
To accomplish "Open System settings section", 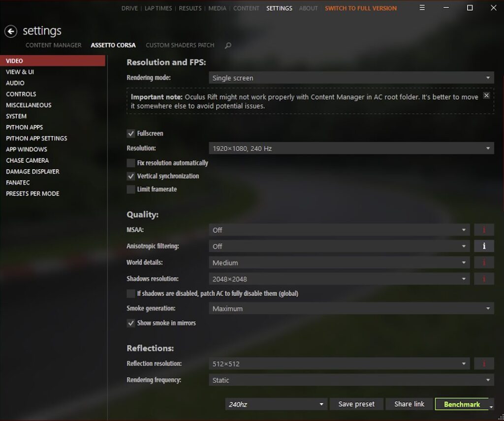I will coord(53,116).
